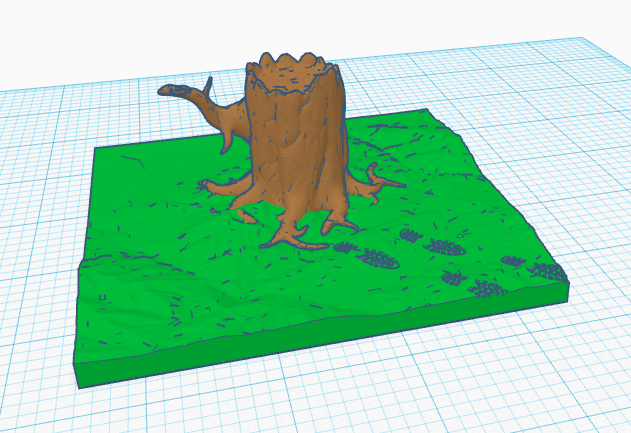
Task: Click the broken branch protruding from the stump
Action: 187,94
